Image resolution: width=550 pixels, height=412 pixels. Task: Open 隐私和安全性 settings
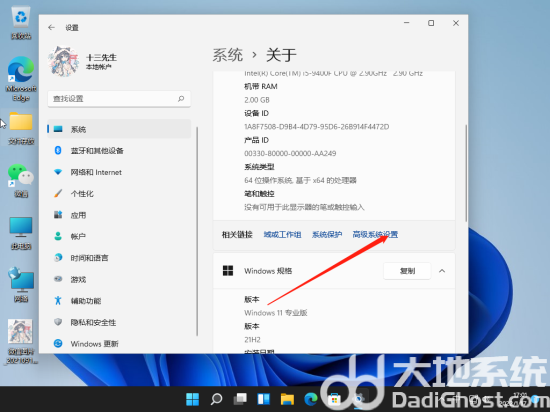119,322
